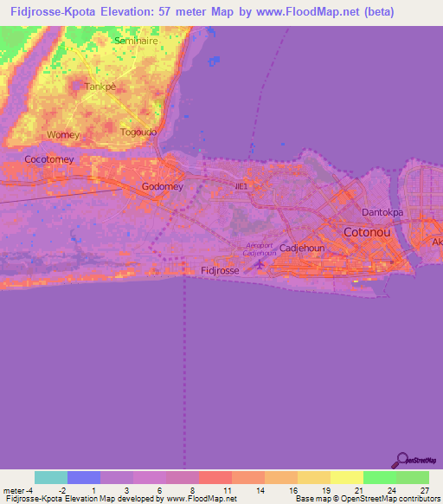Select the red 11 meter legend swatch
443x504 pixels.
215,477
